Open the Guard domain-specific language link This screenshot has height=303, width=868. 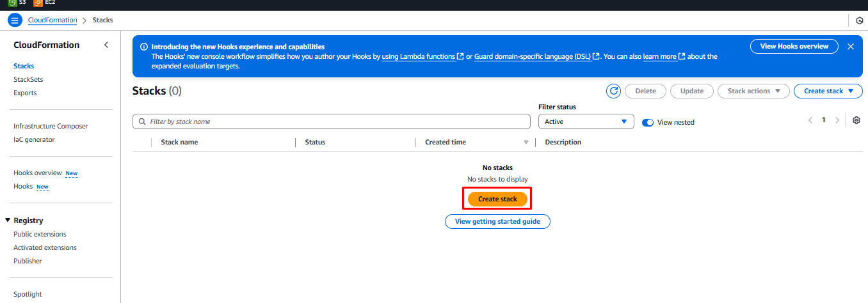coord(533,56)
